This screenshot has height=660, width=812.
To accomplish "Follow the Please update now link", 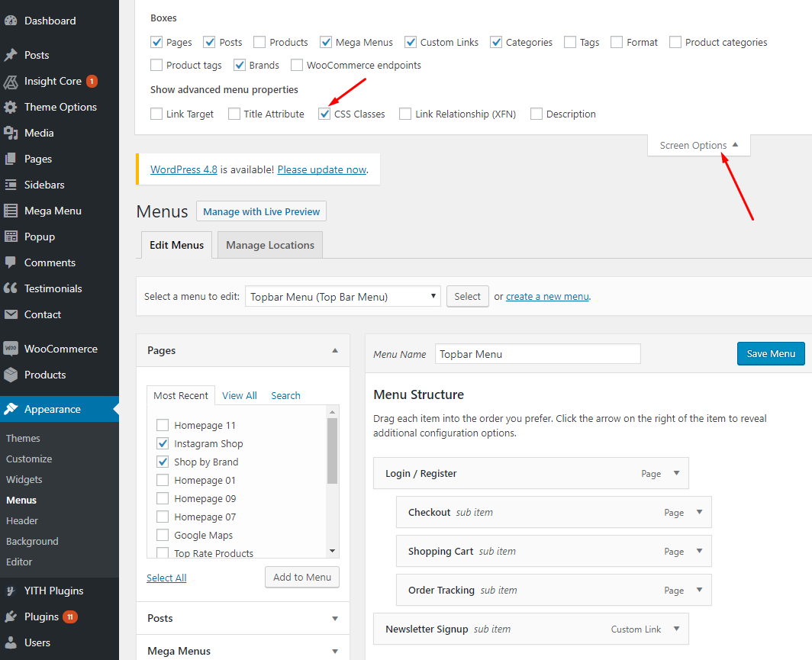I will click(321, 170).
